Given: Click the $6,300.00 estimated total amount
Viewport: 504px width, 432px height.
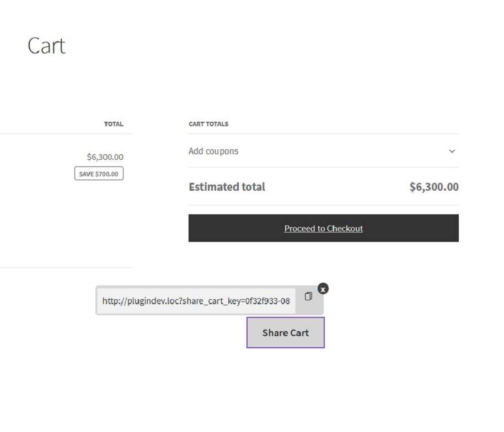Looking at the screenshot, I should tap(433, 187).
